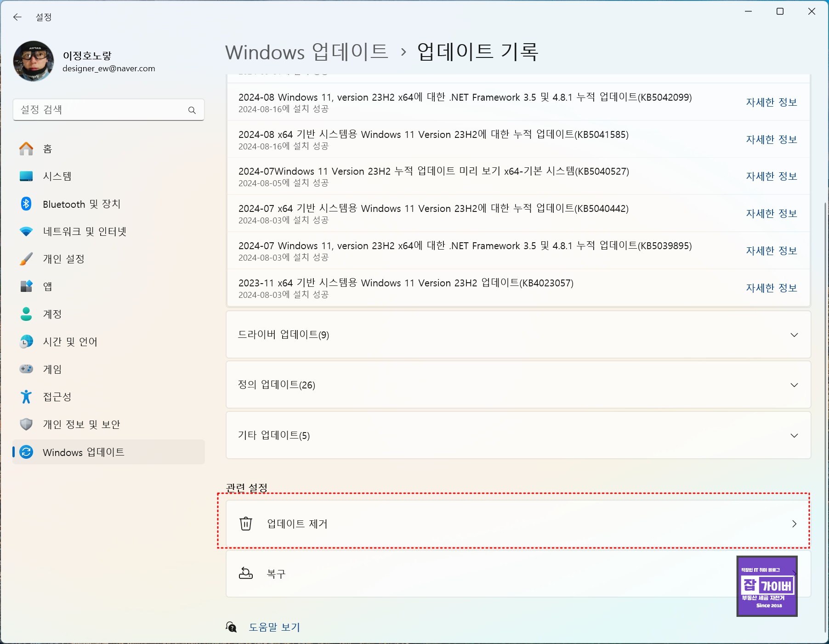Click the 복구 label in 관련 설정

276,574
